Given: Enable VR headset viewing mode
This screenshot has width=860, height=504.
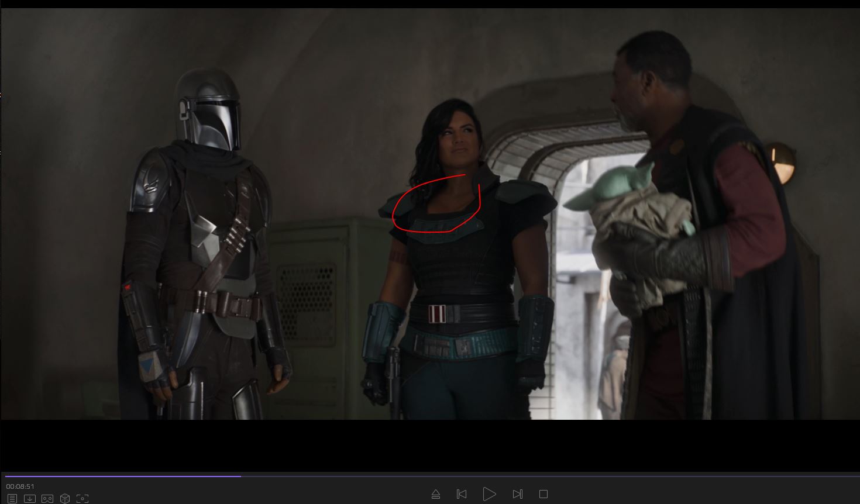Looking at the screenshot, I should [47, 499].
